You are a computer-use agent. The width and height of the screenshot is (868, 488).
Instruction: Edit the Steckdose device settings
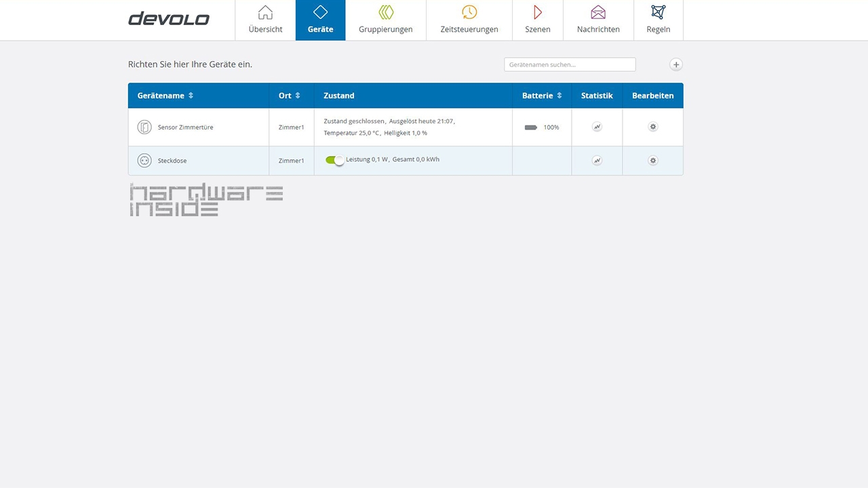[652, 161]
